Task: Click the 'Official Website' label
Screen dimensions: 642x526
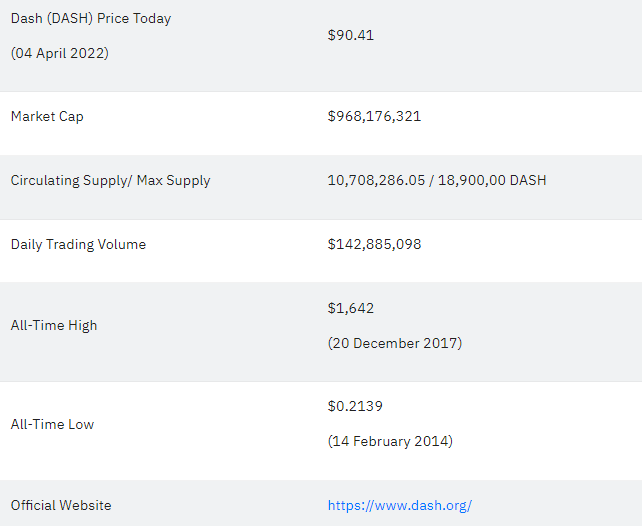Action: point(61,506)
